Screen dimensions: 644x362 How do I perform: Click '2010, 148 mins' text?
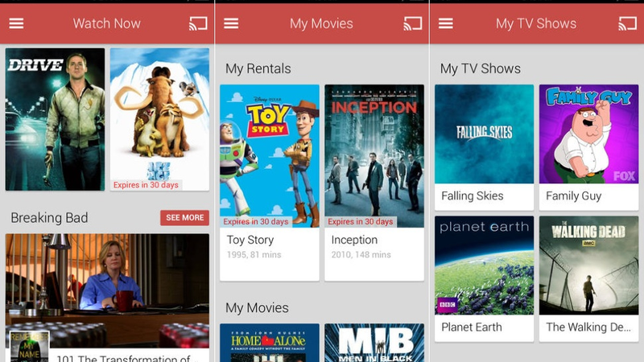click(x=361, y=254)
